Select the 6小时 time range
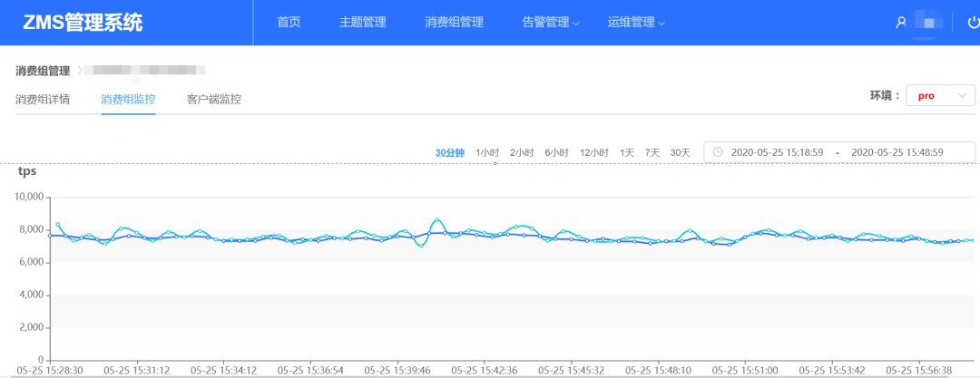 557,152
